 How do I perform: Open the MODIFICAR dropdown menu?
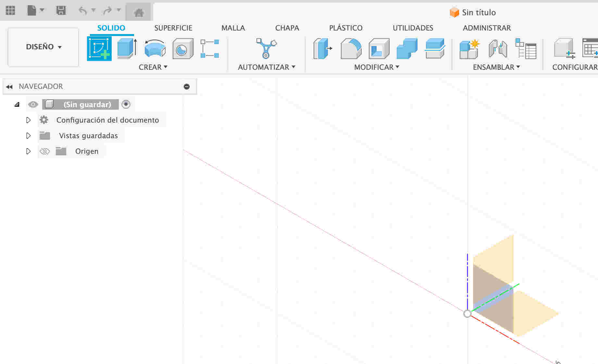(377, 67)
